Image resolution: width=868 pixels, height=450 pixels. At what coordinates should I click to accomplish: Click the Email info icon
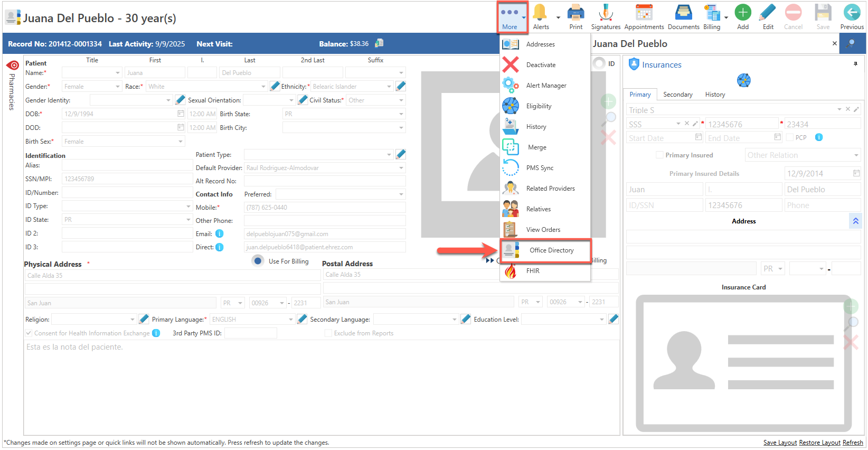pos(219,233)
